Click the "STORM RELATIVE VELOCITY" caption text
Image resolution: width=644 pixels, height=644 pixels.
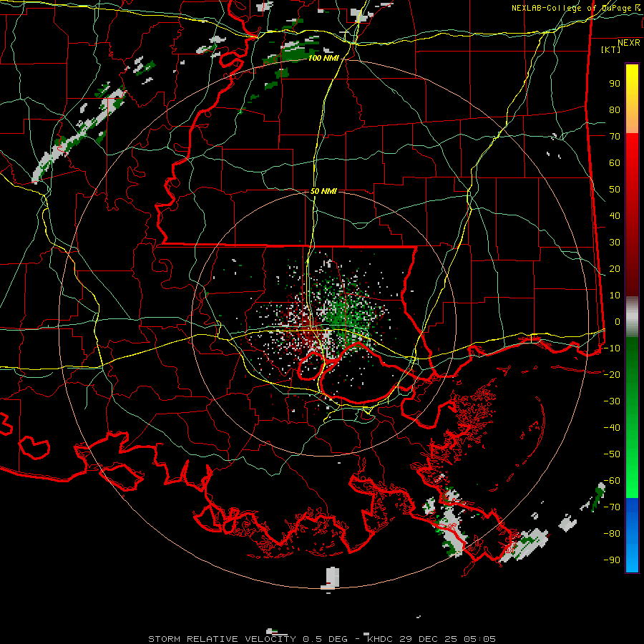click(x=223, y=639)
